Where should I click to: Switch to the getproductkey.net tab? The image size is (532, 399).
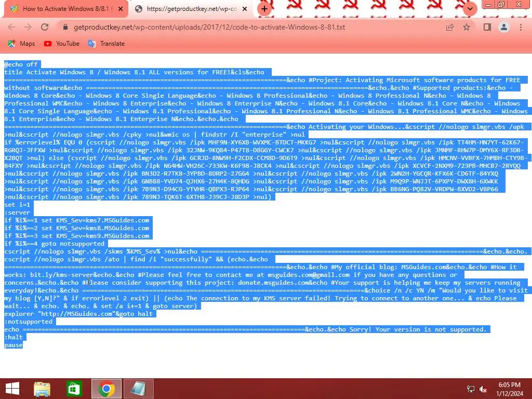(192, 9)
